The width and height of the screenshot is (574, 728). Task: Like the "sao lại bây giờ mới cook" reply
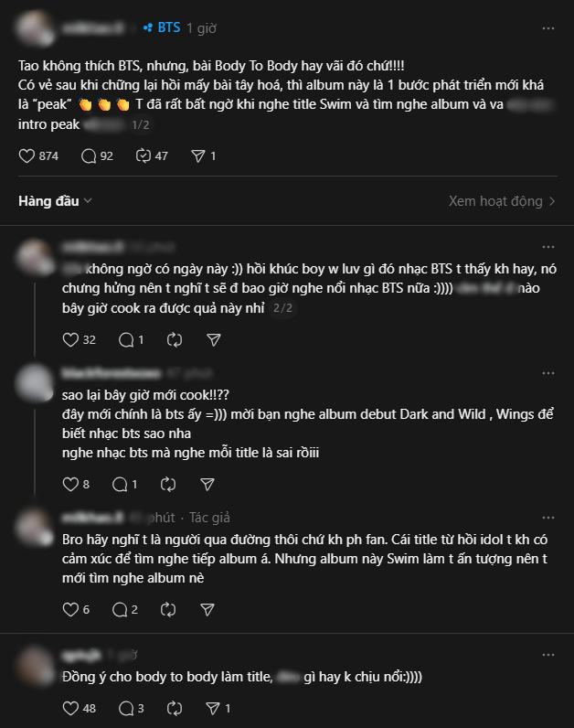[x=70, y=484]
